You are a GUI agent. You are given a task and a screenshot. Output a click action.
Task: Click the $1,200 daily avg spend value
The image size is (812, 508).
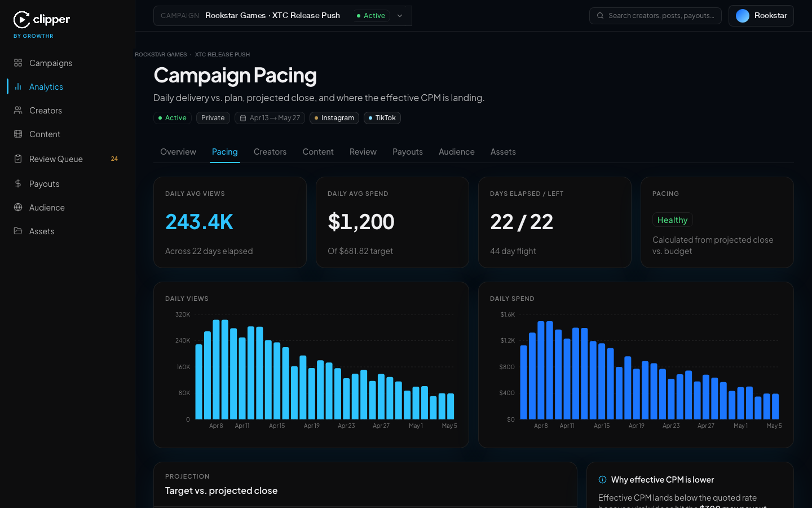point(361,222)
